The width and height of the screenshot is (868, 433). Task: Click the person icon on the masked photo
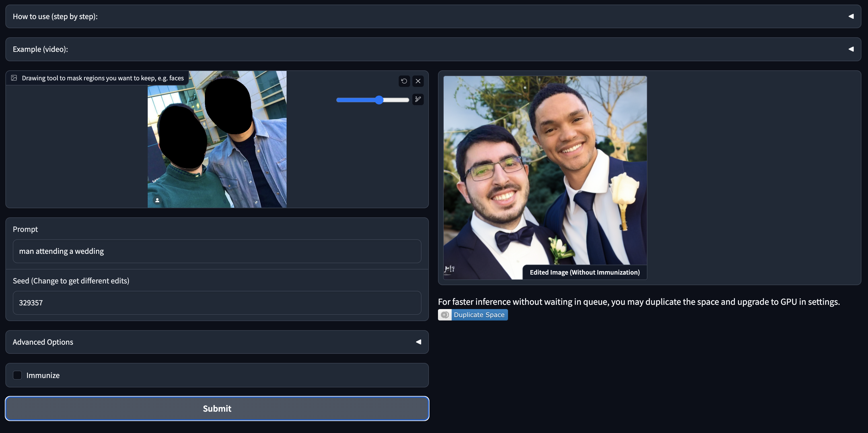(x=157, y=200)
